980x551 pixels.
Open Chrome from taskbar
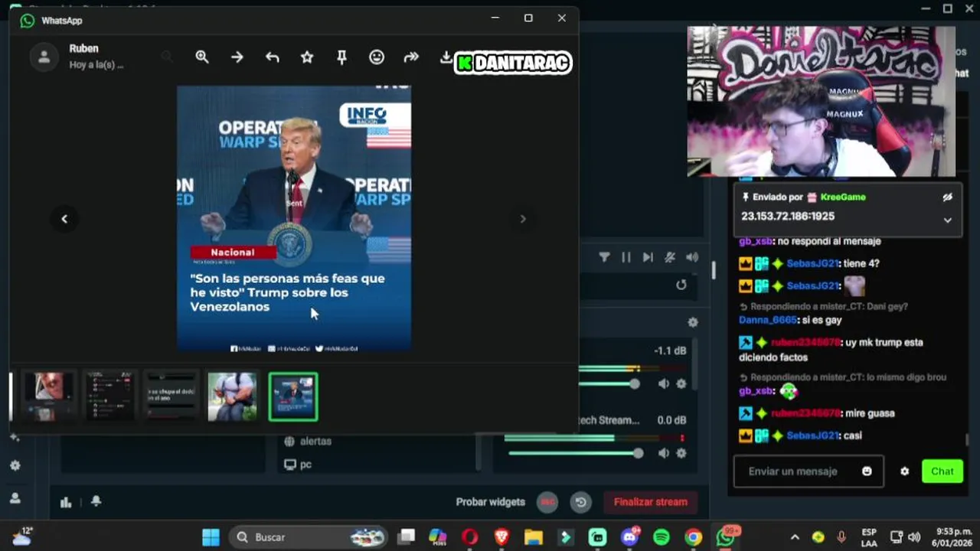(693, 537)
